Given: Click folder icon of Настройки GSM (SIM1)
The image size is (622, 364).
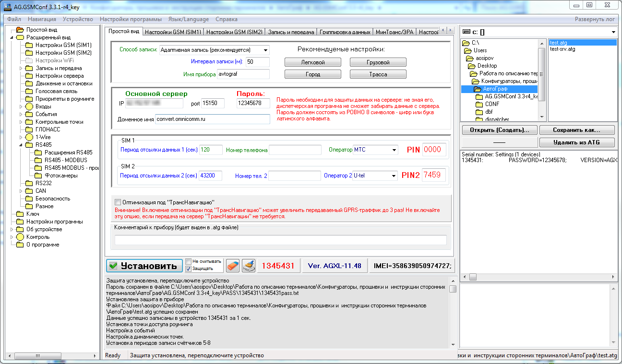Looking at the screenshot, I should point(29,45).
